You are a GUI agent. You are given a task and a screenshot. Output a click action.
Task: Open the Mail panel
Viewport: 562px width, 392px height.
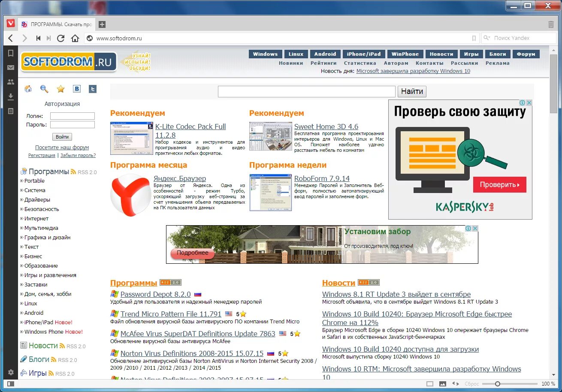click(x=11, y=67)
